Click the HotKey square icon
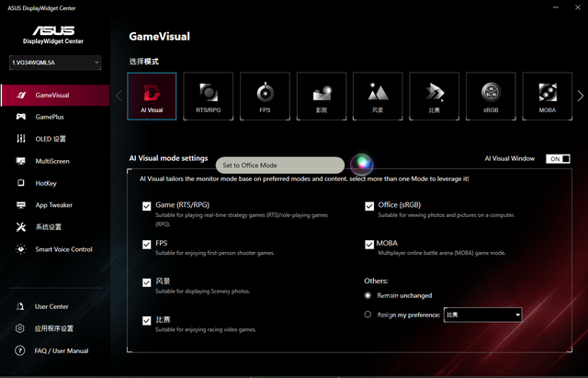This screenshot has height=378, width=588. (21, 183)
